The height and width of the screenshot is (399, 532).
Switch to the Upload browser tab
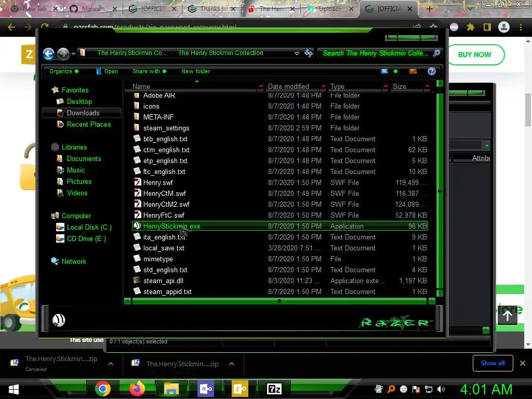pyautogui.click(x=329, y=9)
